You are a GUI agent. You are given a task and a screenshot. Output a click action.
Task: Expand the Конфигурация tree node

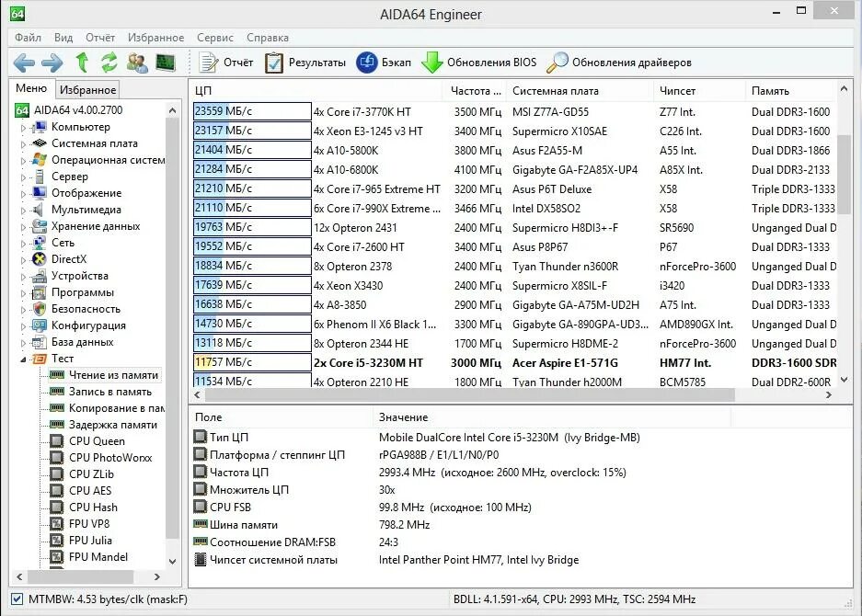click(23, 325)
